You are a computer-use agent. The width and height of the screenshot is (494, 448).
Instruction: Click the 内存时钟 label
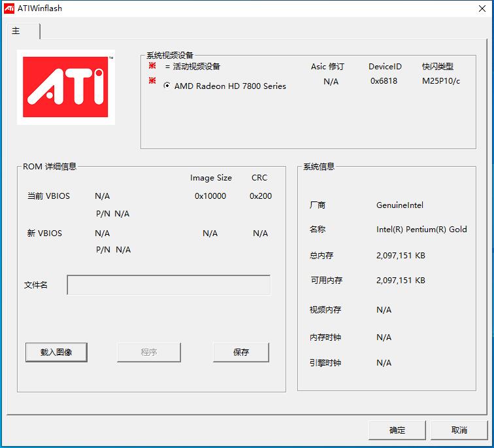point(325,337)
